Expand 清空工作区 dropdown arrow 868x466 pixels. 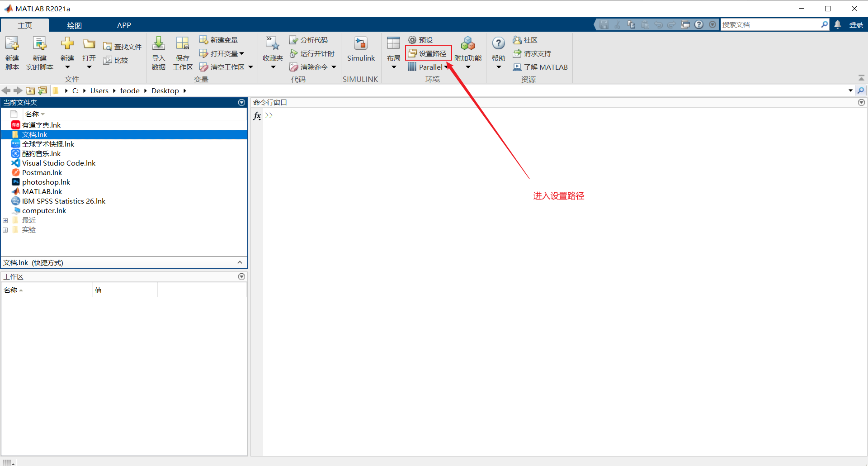click(x=251, y=67)
